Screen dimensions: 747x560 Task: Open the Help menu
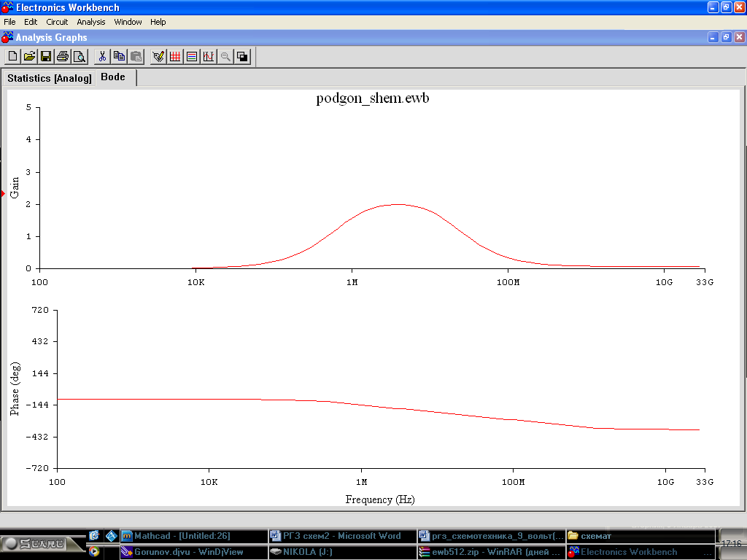pyautogui.click(x=158, y=22)
